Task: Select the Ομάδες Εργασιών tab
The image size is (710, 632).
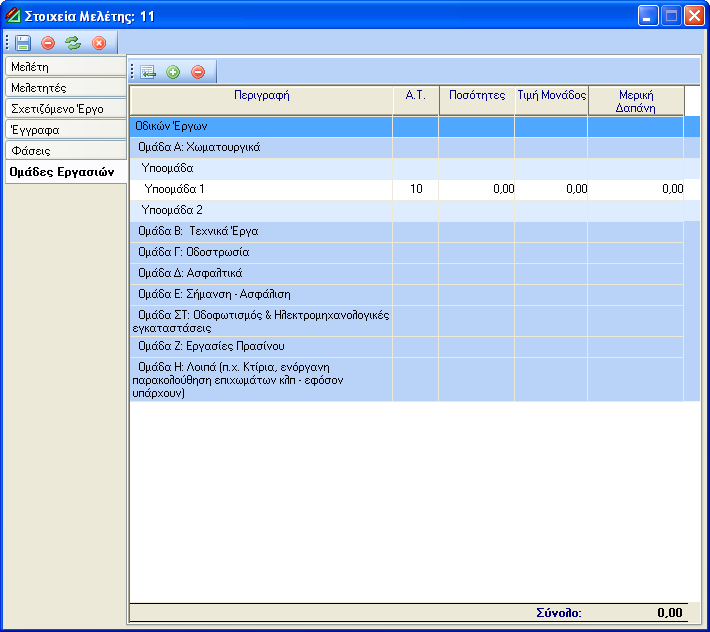Action: 66,172
